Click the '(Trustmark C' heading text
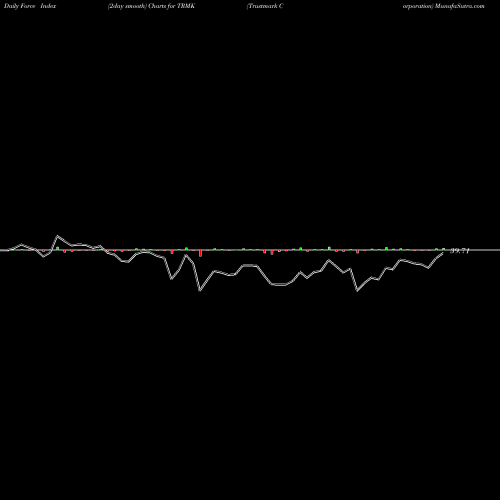500x500 pixels. pyautogui.click(x=265, y=6)
